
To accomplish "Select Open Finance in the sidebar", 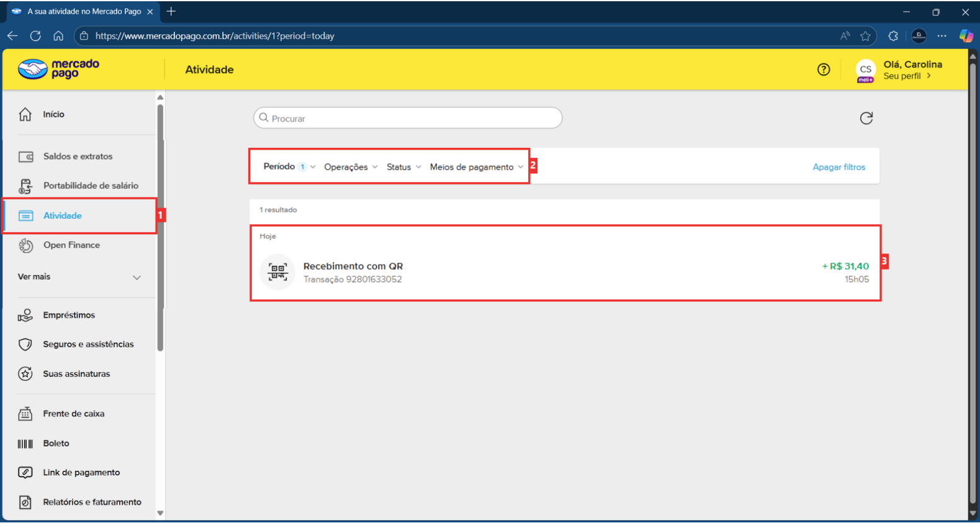I will click(x=71, y=245).
